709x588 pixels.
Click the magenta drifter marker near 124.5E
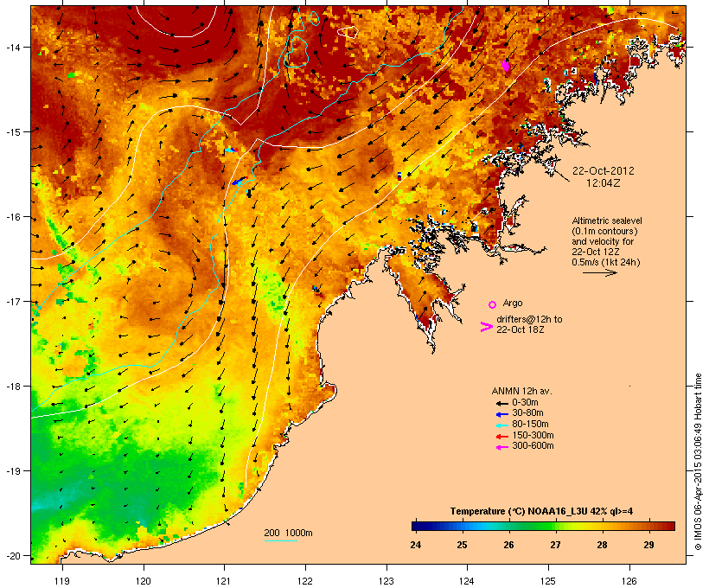pyautogui.click(x=506, y=66)
